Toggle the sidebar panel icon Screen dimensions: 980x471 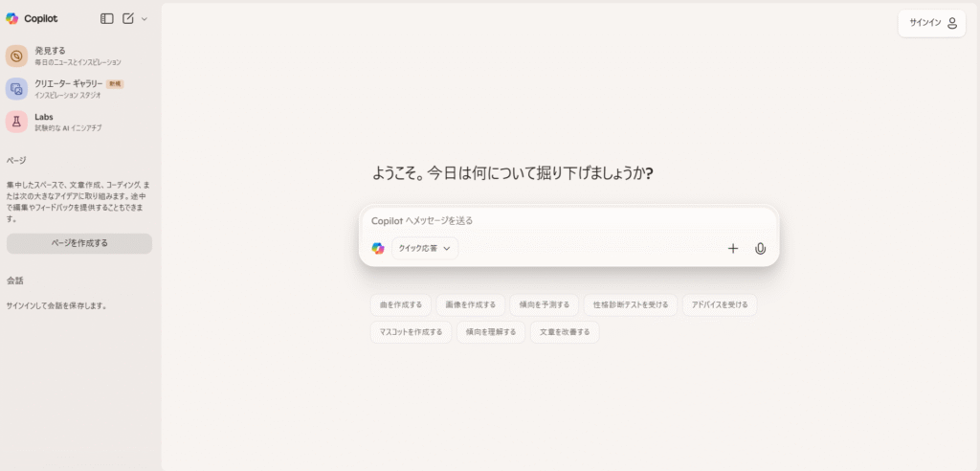pyautogui.click(x=107, y=18)
